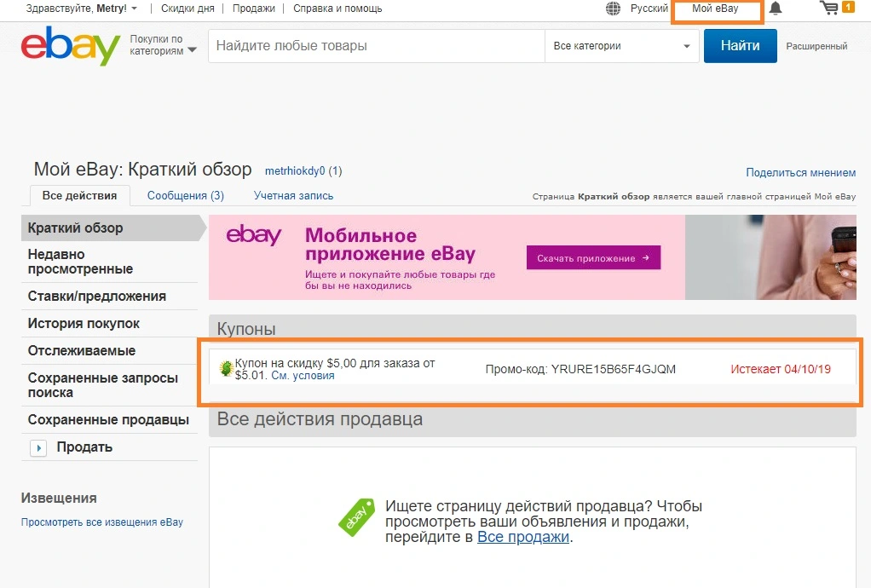Screen dimensions: 871x588
Task: Open Просмотреть все извещения eBay link
Action: click(101, 522)
